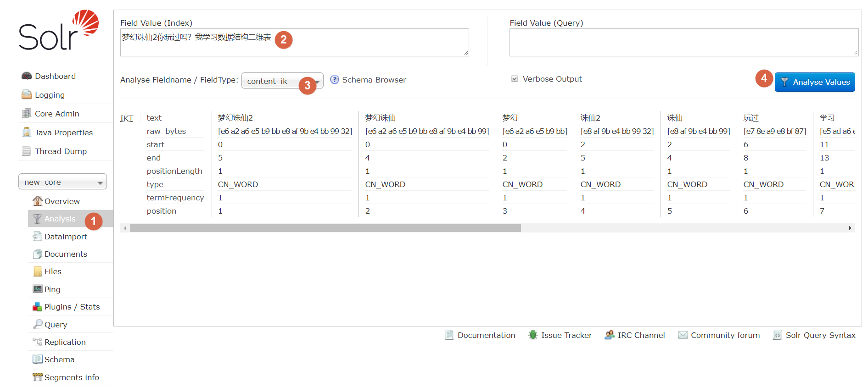This screenshot has height=387, width=868.
Task: Open the Solr Query Syntax link
Action: (820, 335)
